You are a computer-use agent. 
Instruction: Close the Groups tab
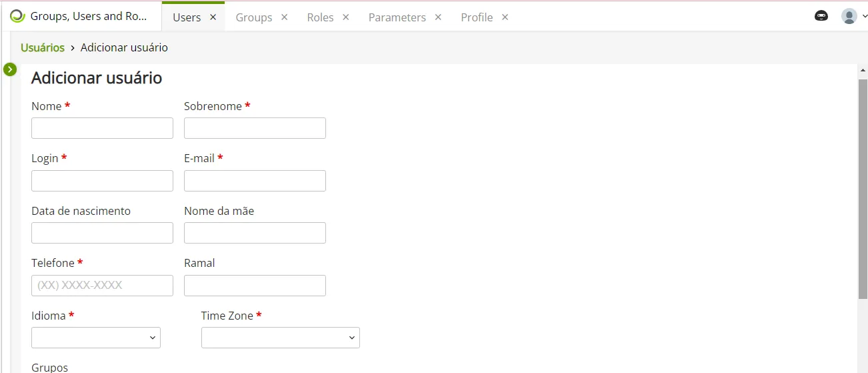[x=285, y=17]
